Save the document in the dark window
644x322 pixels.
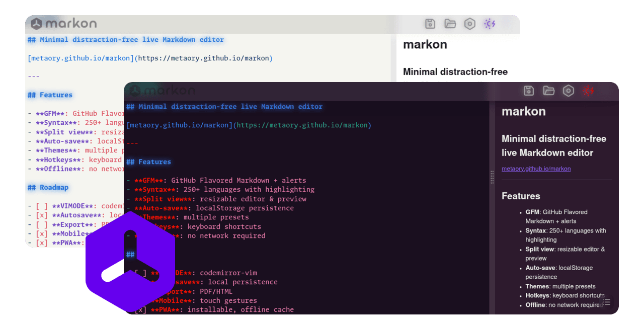coord(529,91)
